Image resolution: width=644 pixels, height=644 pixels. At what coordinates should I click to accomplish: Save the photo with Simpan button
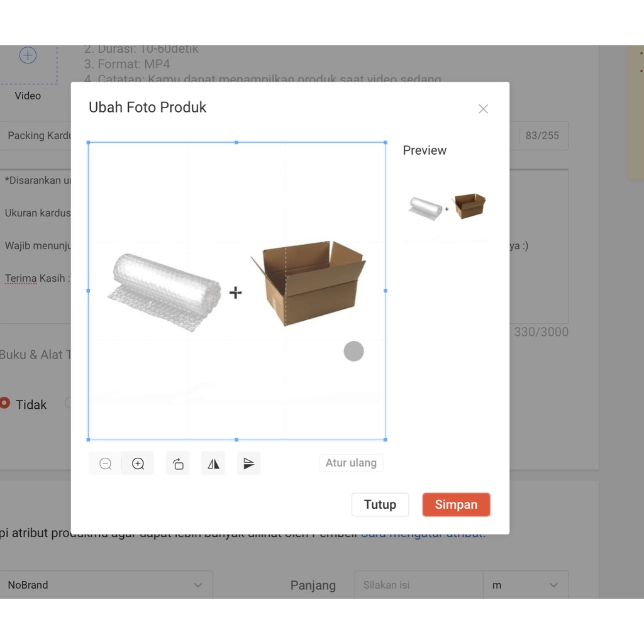tap(456, 504)
